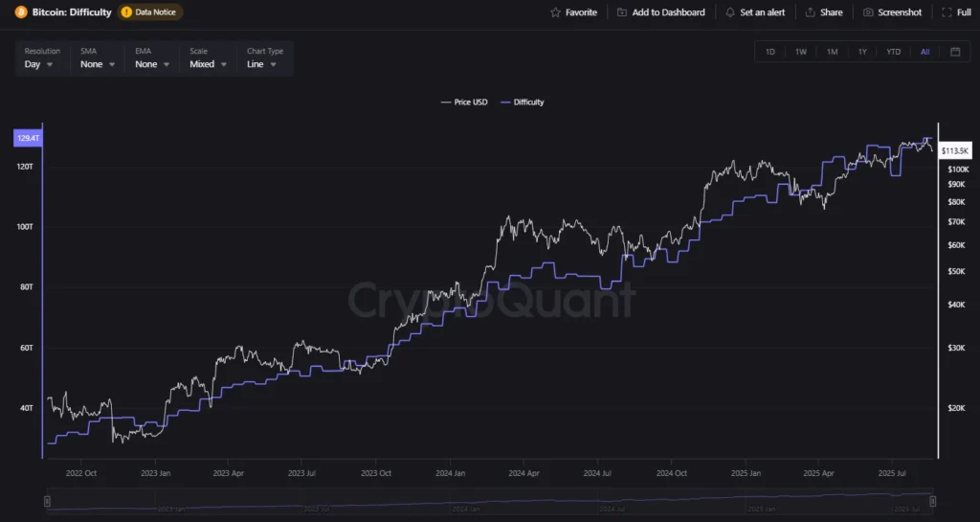Open the EMA None dropdown

click(152, 58)
